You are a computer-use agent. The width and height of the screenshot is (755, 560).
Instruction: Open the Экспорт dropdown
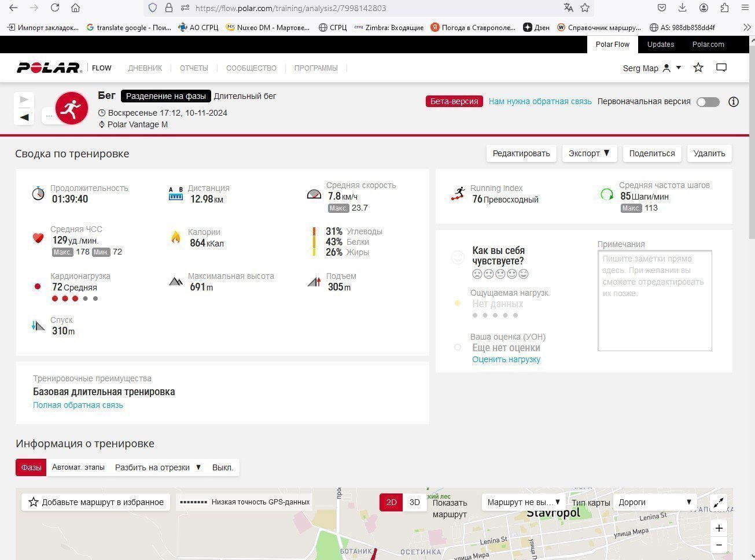(589, 153)
